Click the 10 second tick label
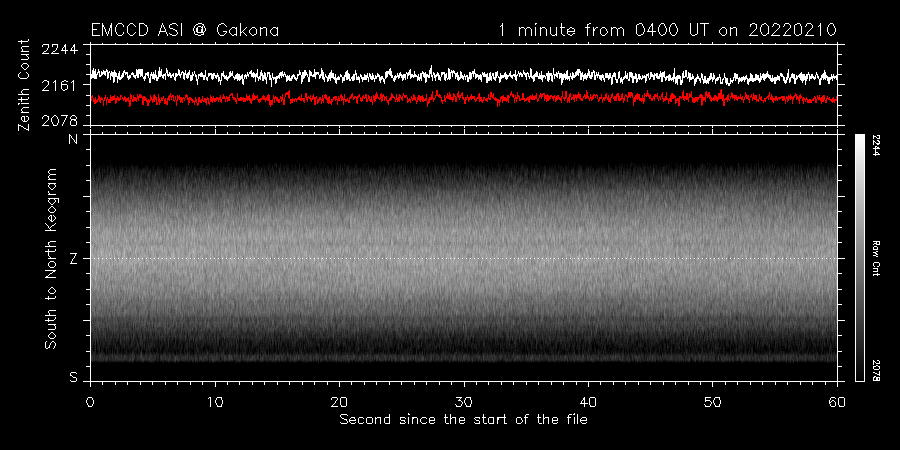Image resolution: width=900 pixels, height=450 pixels. (215, 401)
